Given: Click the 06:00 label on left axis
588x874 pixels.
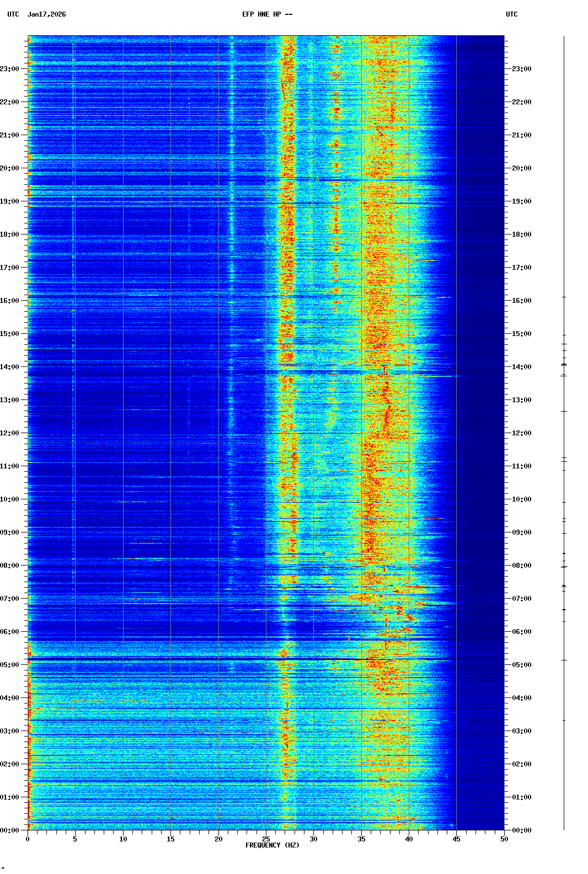Looking at the screenshot, I should coord(10,632).
